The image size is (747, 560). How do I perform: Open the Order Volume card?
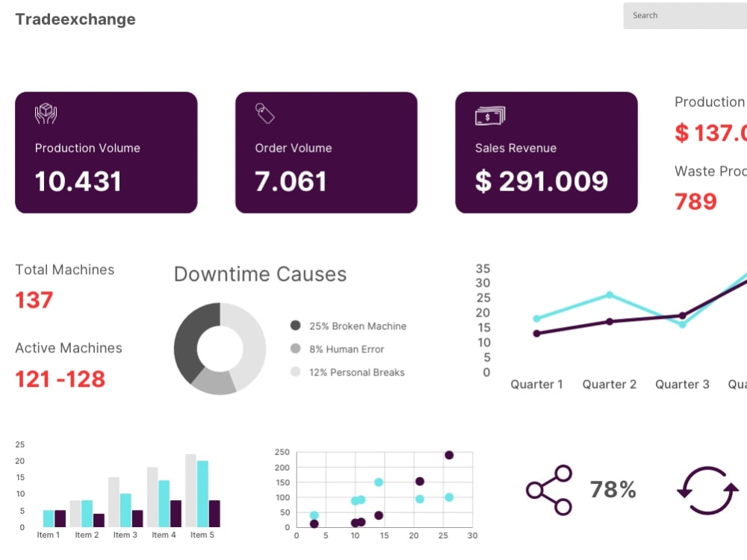[x=326, y=152]
